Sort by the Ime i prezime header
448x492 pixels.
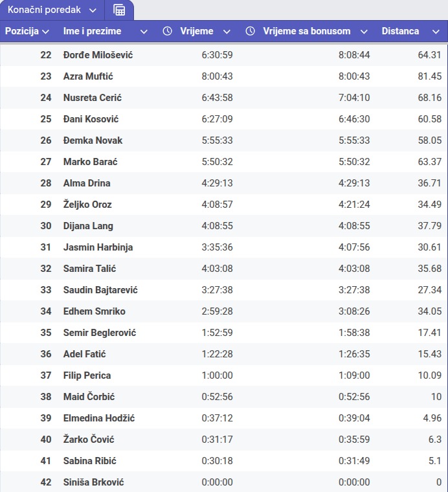click(92, 31)
